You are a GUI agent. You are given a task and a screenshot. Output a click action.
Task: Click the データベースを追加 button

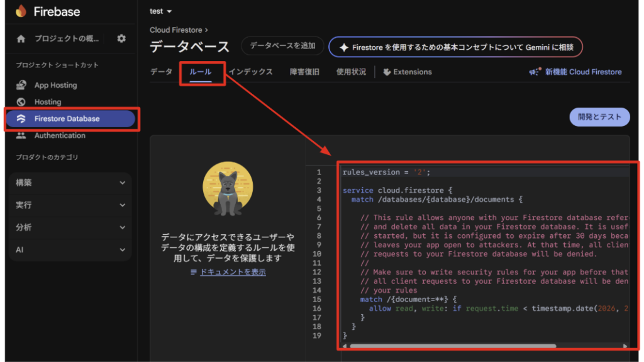coord(282,46)
